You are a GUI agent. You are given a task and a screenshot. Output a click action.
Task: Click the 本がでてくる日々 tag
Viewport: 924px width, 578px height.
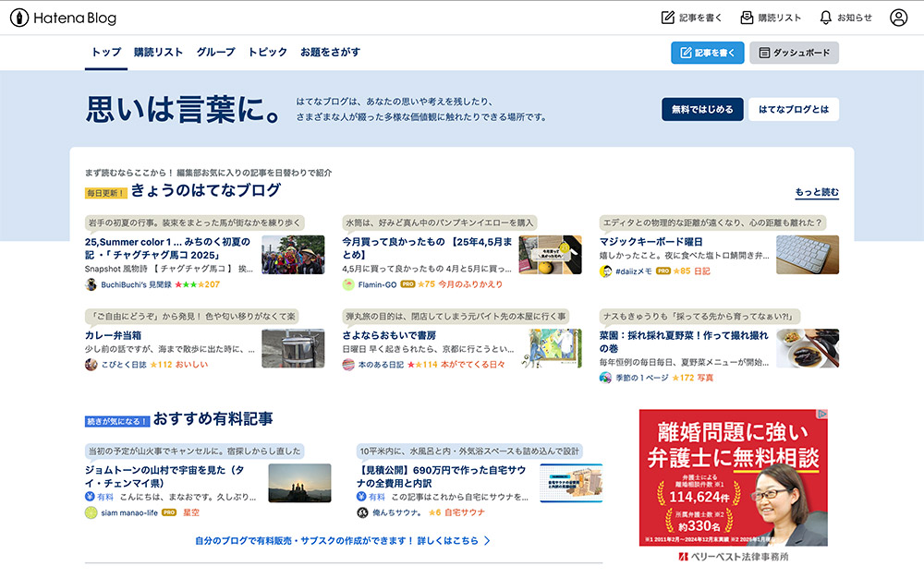click(472, 365)
